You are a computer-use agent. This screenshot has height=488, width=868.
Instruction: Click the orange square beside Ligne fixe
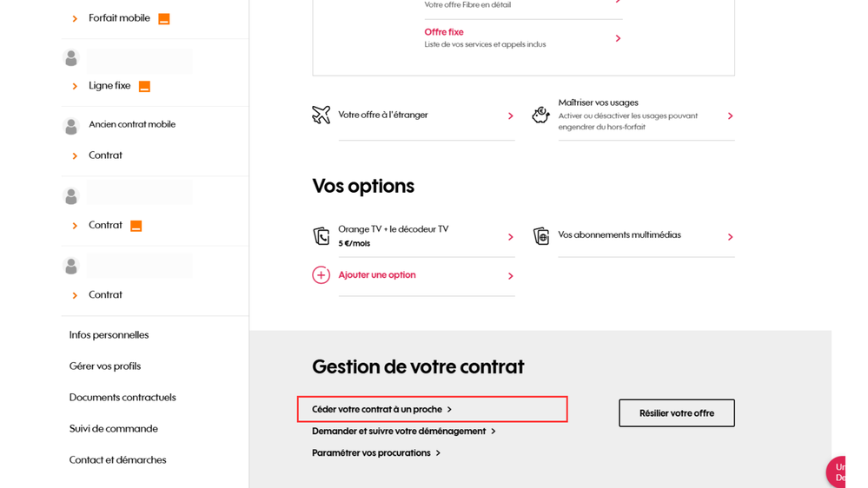point(144,86)
